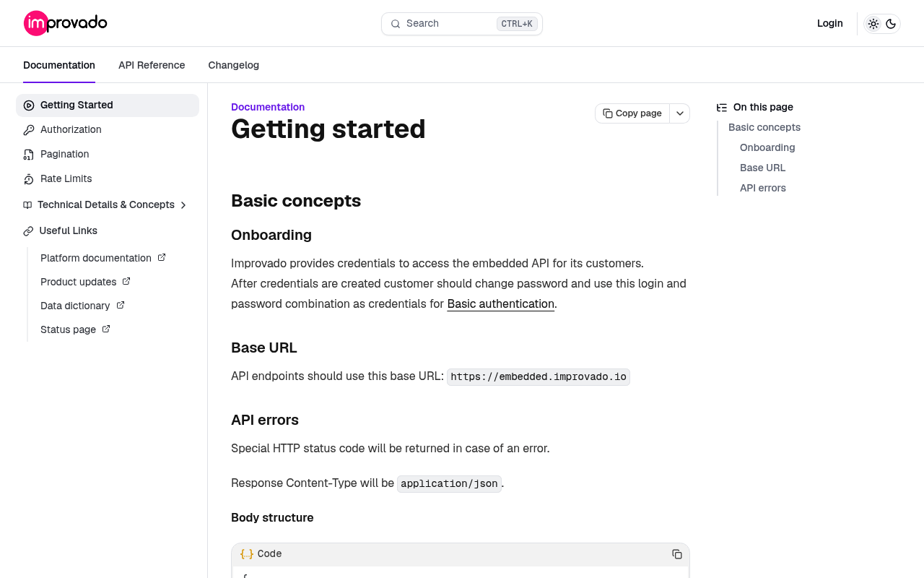This screenshot has width=924, height=578.
Task: Click the Pagination file icon
Action: pyautogui.click(x=29, y=155)
